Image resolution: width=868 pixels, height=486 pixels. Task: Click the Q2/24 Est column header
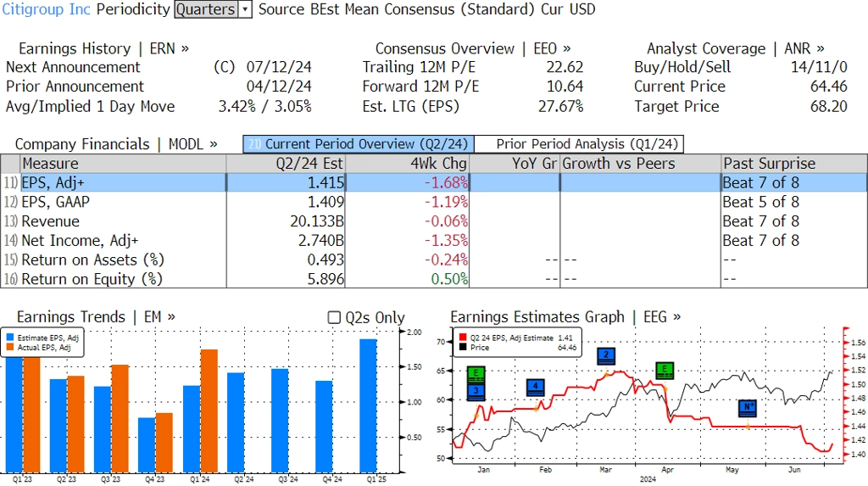pyautogui.click(x=286, y=164)
